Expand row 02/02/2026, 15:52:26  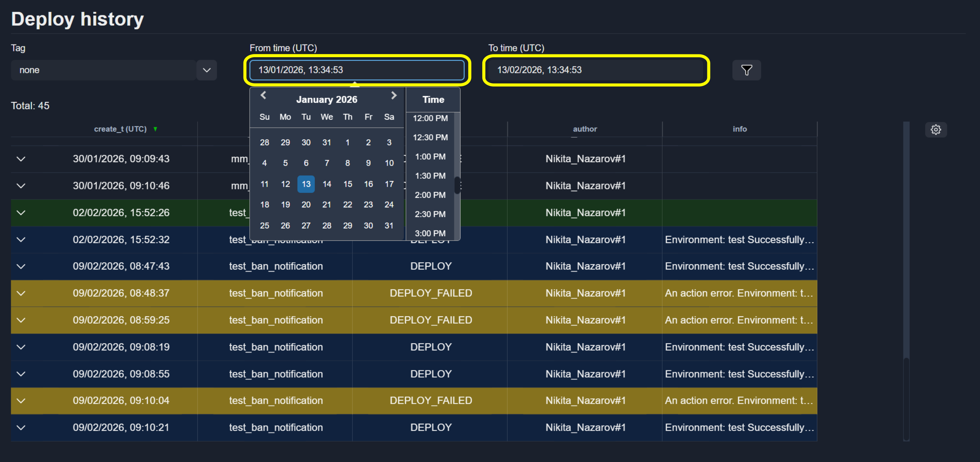tap(21, 212)
